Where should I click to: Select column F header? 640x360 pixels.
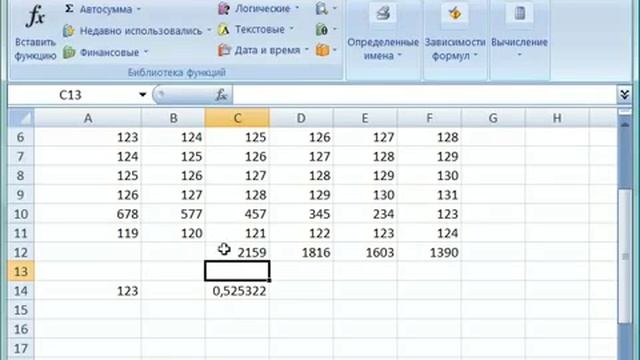(x=429, y=118)
